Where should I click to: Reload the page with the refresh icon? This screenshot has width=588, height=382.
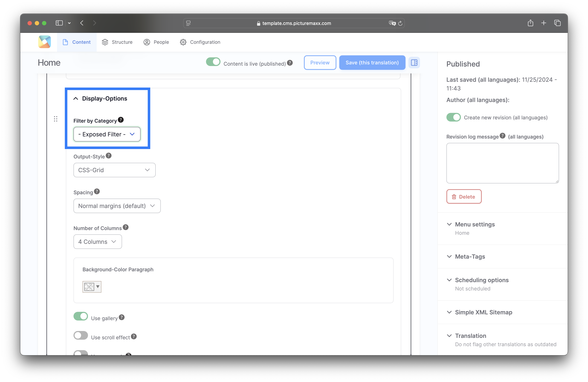click(400, 23)
